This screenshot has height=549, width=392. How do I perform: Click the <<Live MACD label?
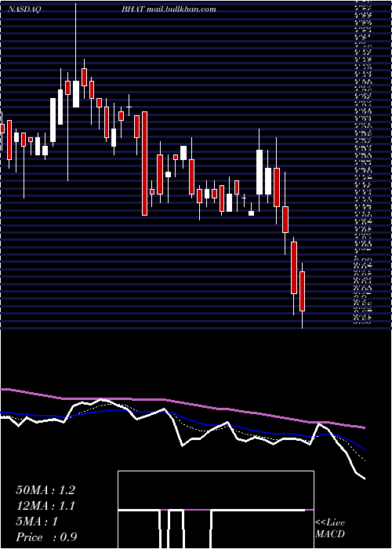pos(330,529)
